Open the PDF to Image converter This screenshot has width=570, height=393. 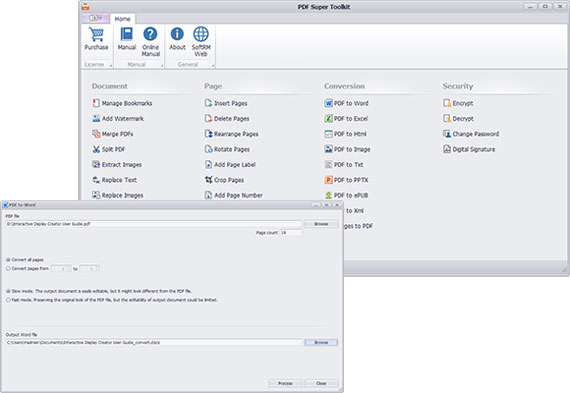(347, 149)
